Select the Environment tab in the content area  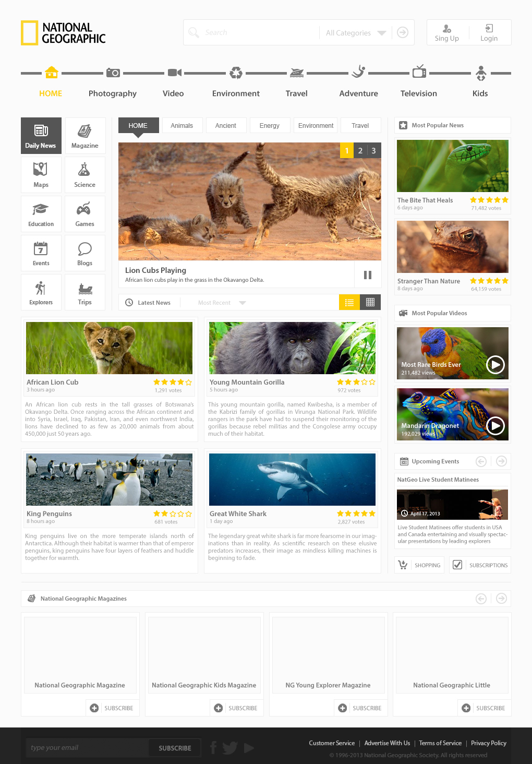[316, 126]
